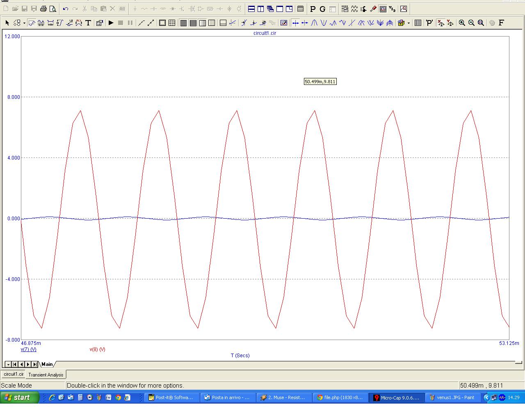Run the transient analysis with the play button
The height and width of the screenshot is (420, 525).
pos(111,23)
